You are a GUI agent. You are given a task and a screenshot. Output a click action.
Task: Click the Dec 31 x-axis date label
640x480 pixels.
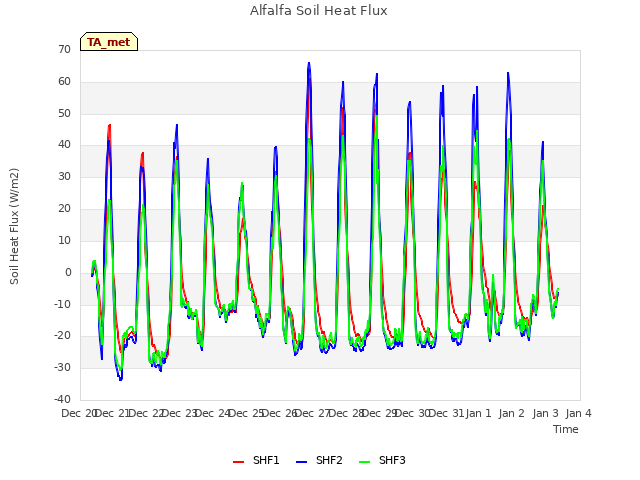click(x=447, y=413)
